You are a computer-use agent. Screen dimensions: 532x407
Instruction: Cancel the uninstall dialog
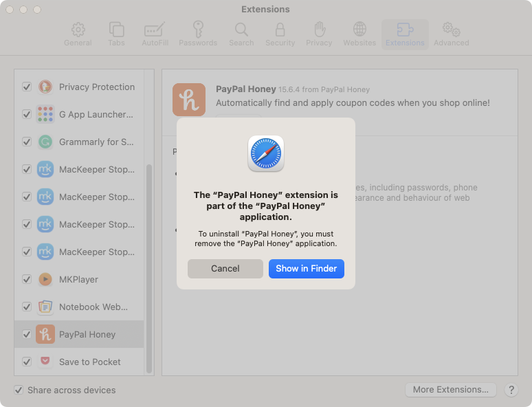[225, 269]
